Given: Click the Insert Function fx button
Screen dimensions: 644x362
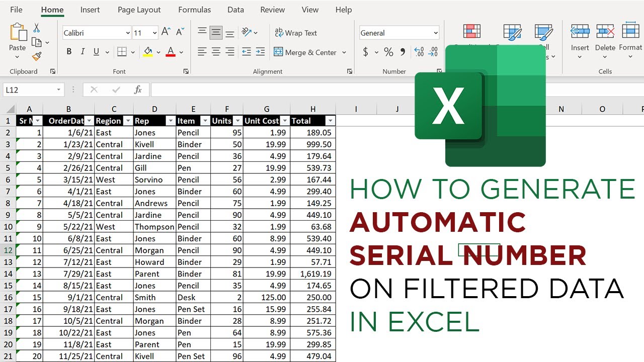Looking at the screenshot, I should (x=138, y=89).
